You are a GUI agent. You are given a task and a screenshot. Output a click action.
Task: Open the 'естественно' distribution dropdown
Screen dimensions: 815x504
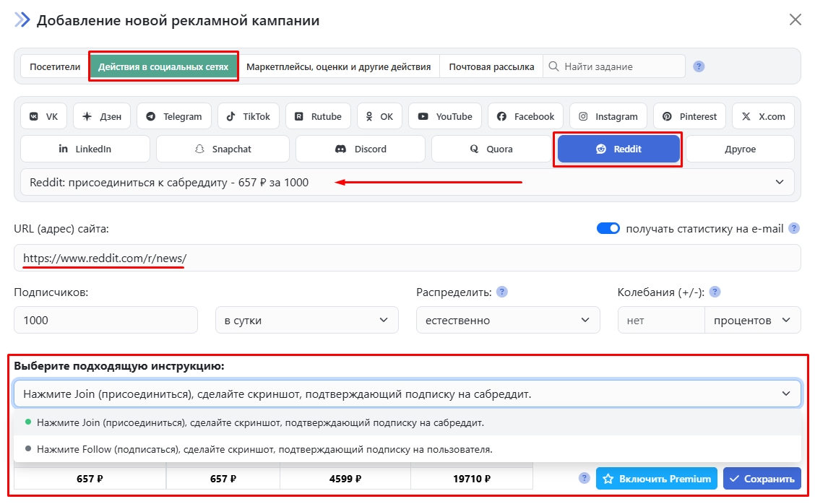pos(507,320)
